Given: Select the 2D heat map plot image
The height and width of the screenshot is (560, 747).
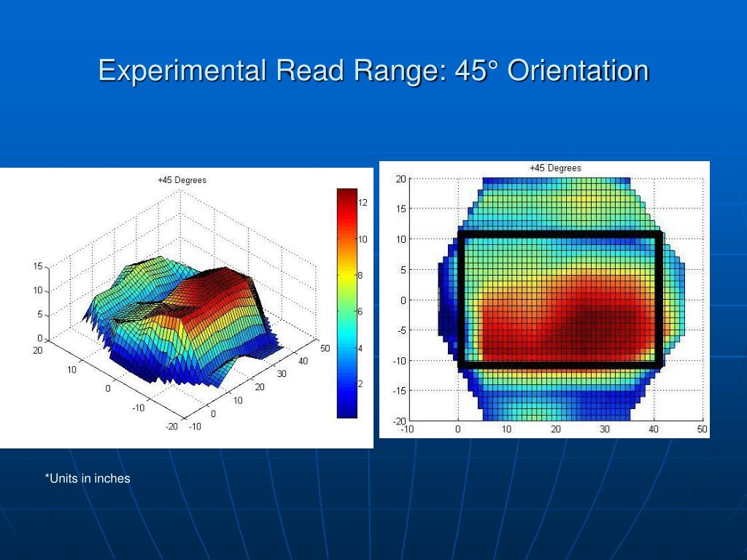Looking at the screenshot, I should click(544, 300).
